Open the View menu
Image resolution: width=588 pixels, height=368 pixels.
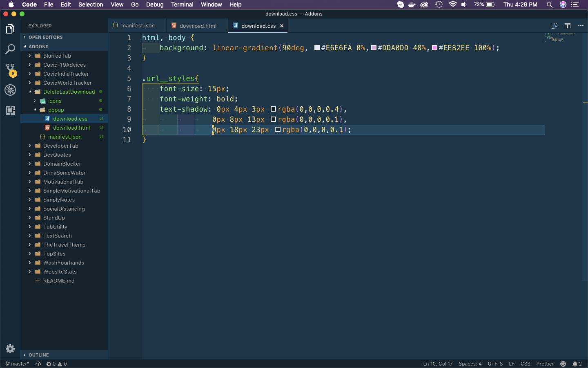click(x=117, y=4)
